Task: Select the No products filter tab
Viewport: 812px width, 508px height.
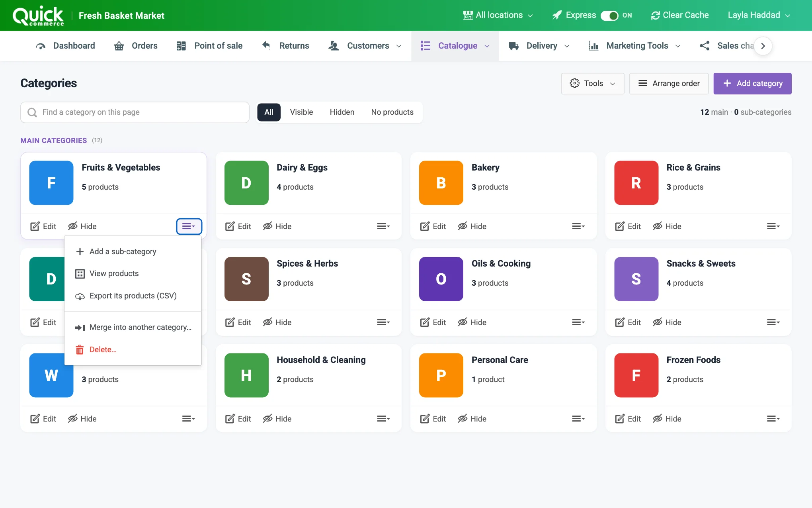Action: (x=392, y=112)
